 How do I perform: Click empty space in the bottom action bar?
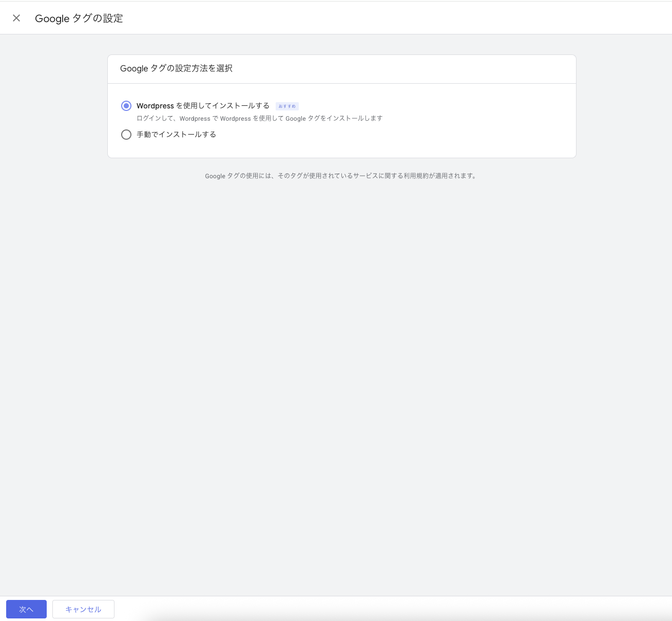click(x=359, y=609)
